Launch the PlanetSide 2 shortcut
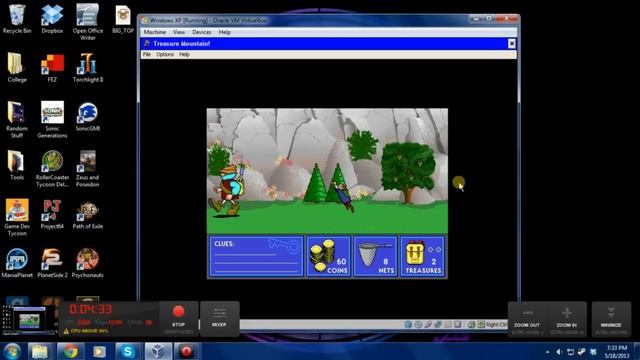The width and height of the screenshot is (640, 360). 52,263
